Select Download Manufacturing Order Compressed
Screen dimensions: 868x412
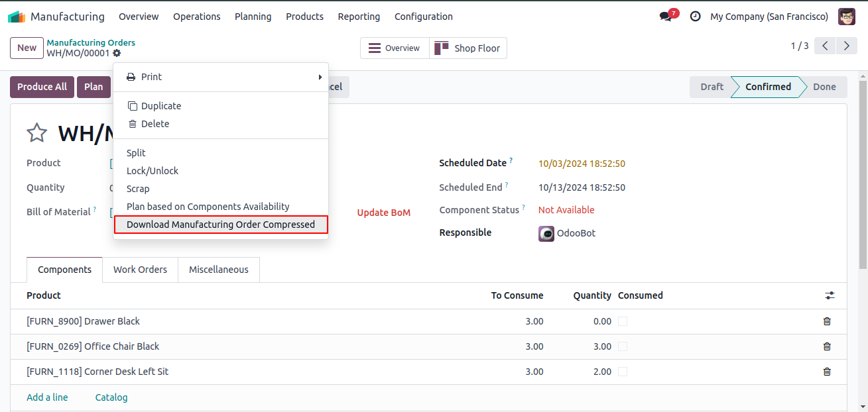click(221, 225)
